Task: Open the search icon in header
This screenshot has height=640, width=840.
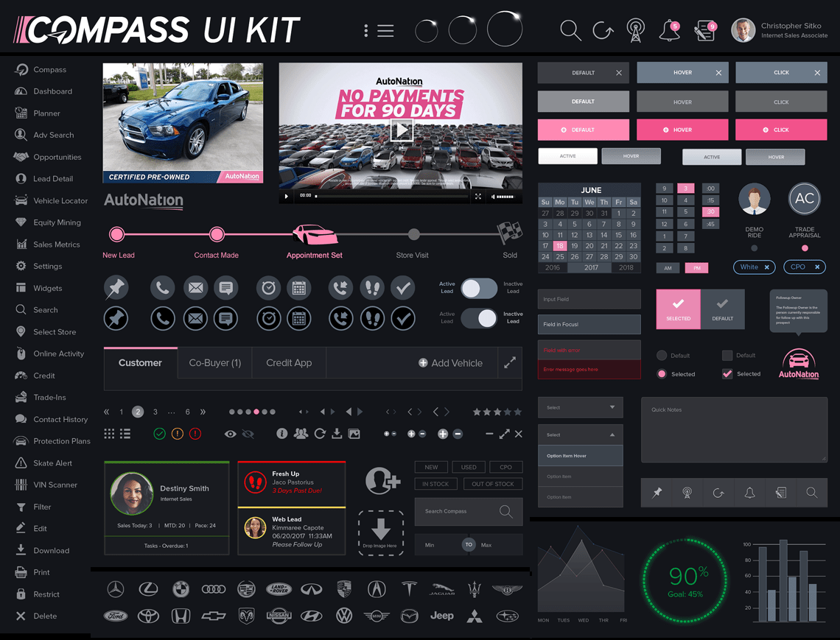Action: [x=570, y=30]
